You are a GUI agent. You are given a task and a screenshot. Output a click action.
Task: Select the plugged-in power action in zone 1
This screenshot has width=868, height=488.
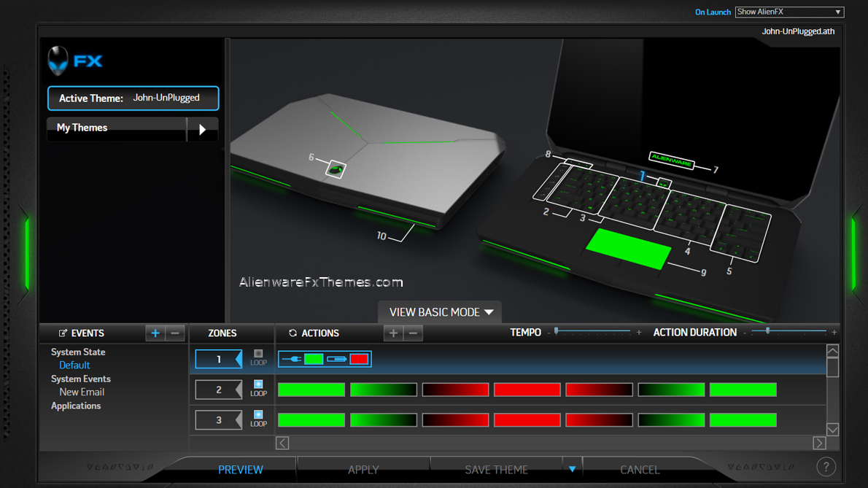(292, 359)
